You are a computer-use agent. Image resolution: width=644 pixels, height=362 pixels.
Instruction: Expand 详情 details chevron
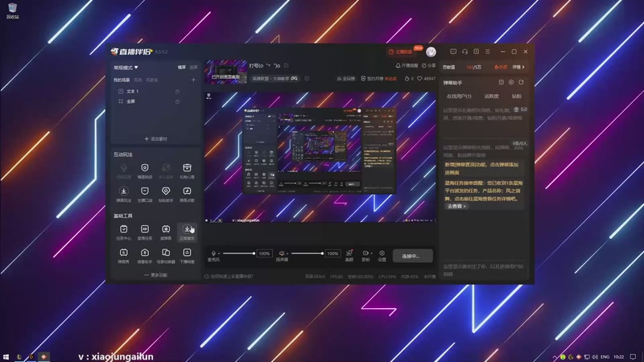[x=518, y=67]
